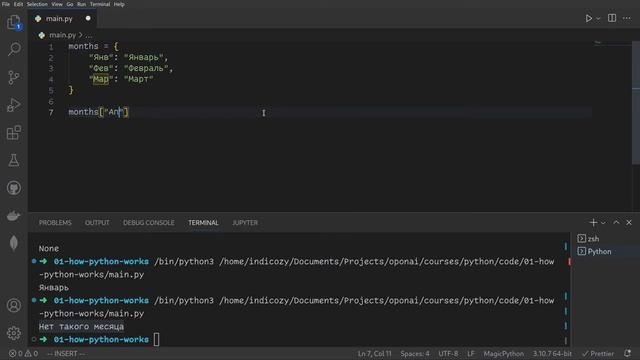Open the Explorer view in activity bar
This screenshot has height=360, width=640.
13,22
